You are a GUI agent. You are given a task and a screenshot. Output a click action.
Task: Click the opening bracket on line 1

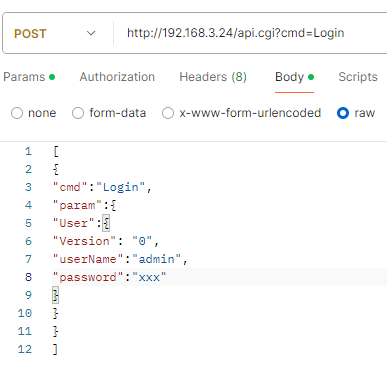pos(56,151)
